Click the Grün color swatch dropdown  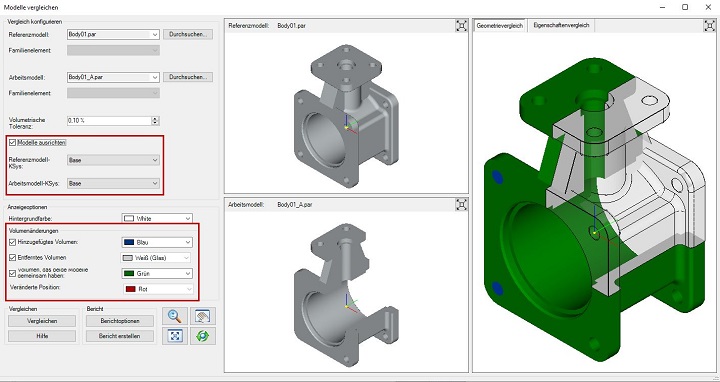coord(157,273)
